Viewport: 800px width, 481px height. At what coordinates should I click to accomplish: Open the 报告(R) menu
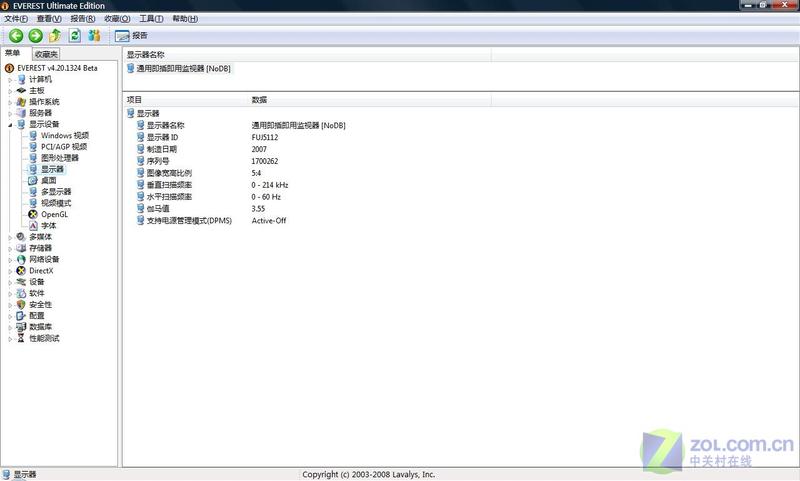tap(83, 19)
